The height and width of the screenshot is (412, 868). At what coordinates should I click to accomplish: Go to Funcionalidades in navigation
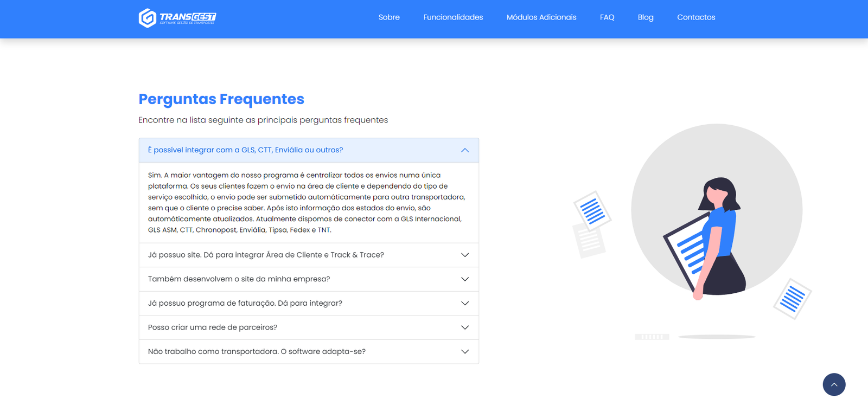453,17
